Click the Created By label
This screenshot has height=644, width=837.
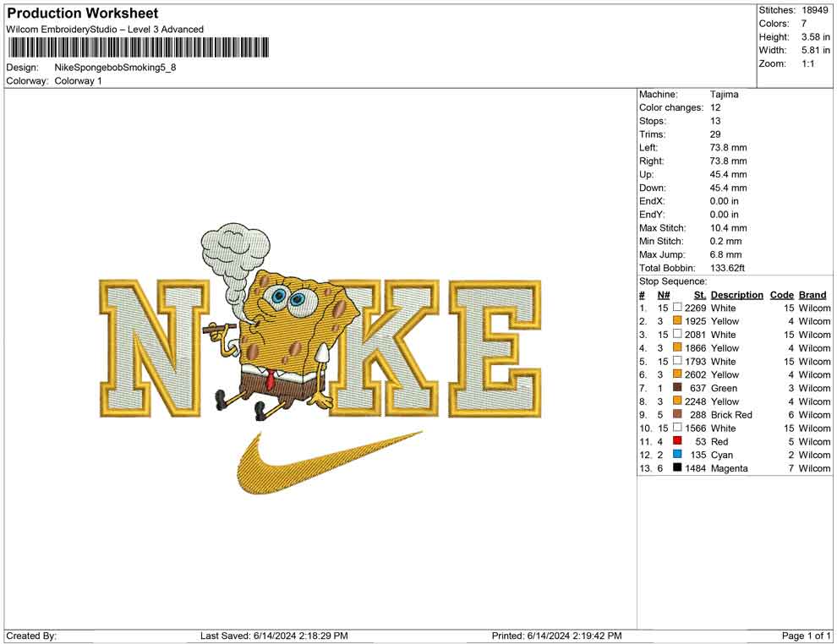coord(31,636)
